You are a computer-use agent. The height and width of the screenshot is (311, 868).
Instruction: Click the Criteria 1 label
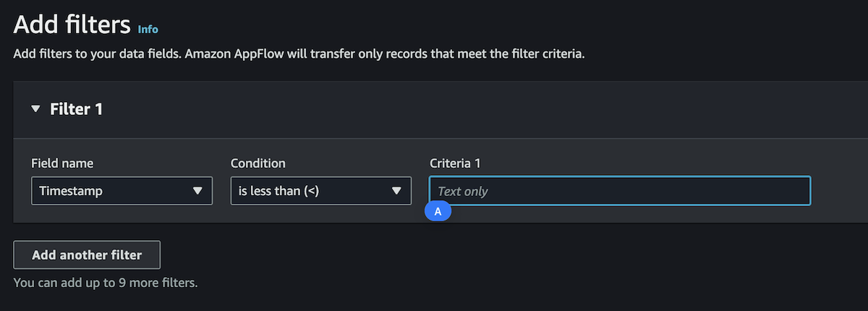click(455, 163)
